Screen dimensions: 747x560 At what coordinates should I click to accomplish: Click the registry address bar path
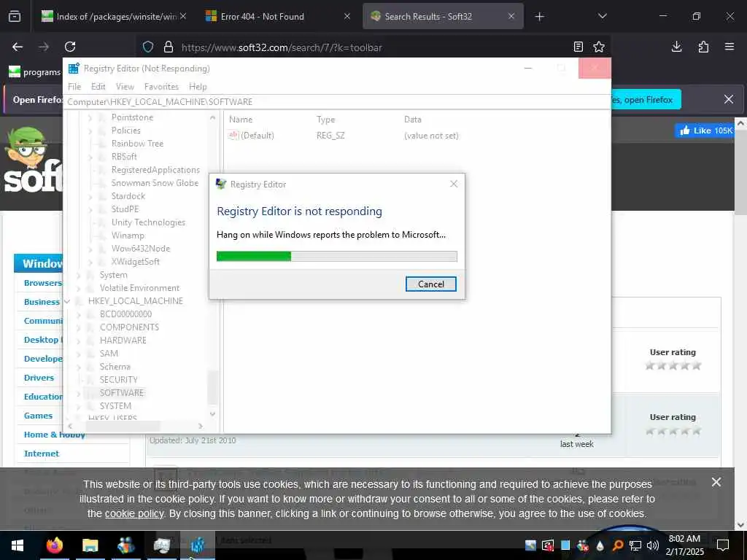click(160, 102)
